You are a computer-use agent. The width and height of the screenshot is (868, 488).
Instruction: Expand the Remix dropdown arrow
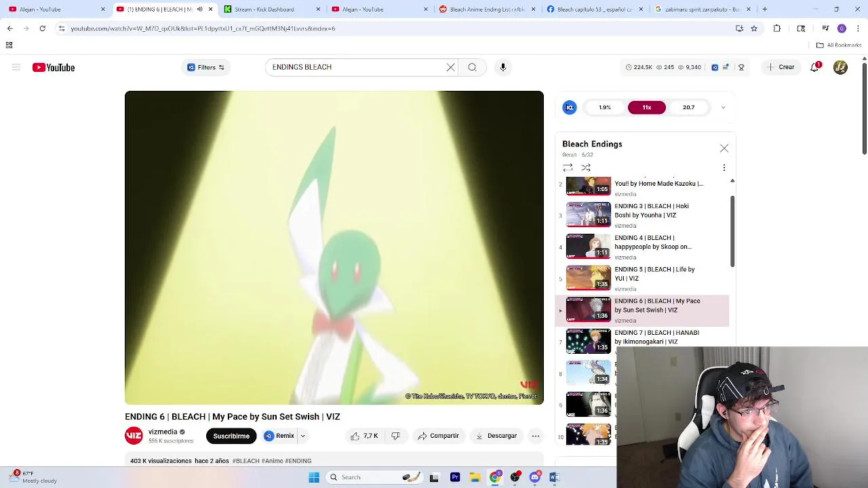coord(303,436)
